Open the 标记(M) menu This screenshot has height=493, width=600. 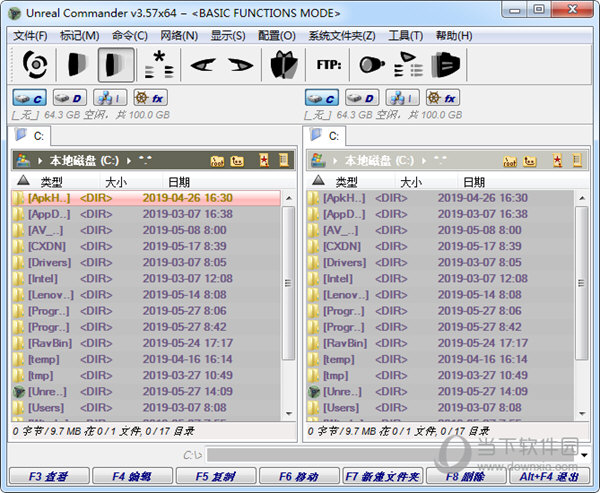tap(80, 36)
